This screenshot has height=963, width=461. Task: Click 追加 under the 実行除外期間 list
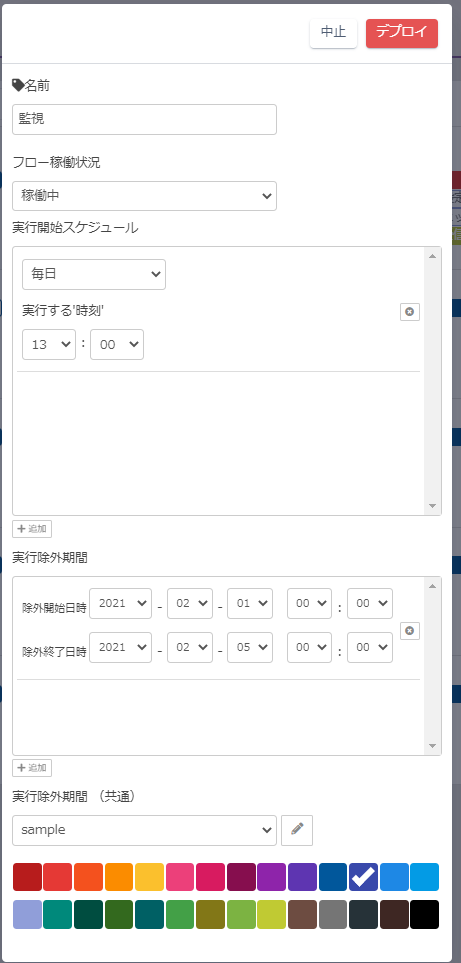pos(32,768)
